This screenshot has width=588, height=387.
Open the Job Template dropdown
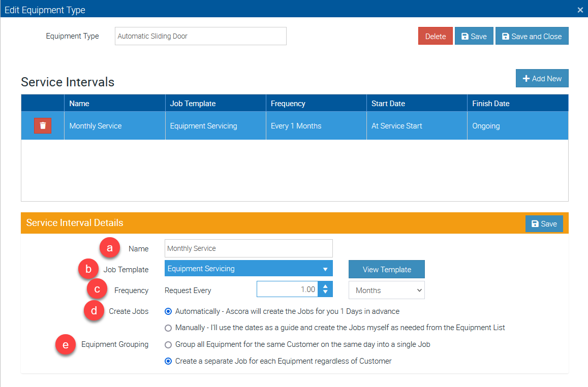point(249,269)
